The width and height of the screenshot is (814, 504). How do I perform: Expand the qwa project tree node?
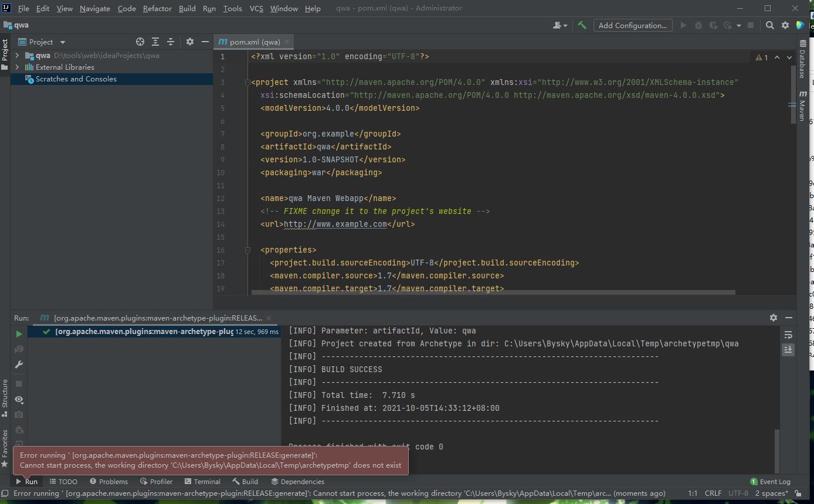tap(17, 56)
